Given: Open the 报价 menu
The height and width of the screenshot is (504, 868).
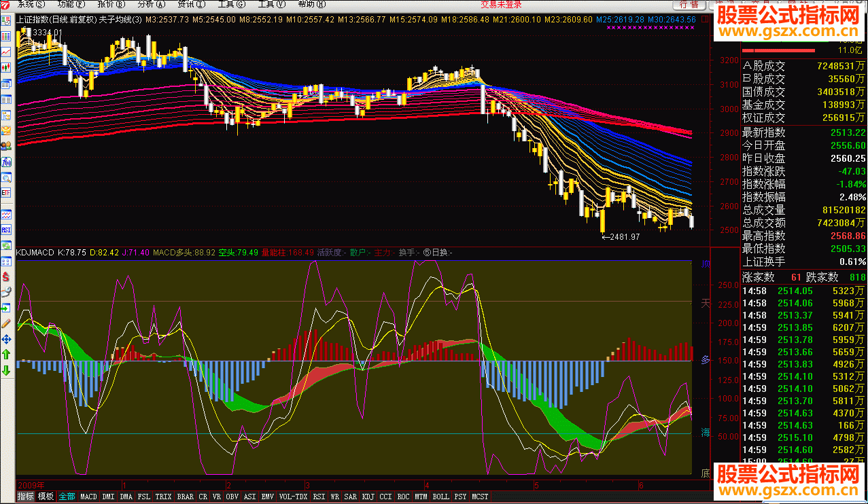Looking at the screenshot, I should (x=111, y=4).
